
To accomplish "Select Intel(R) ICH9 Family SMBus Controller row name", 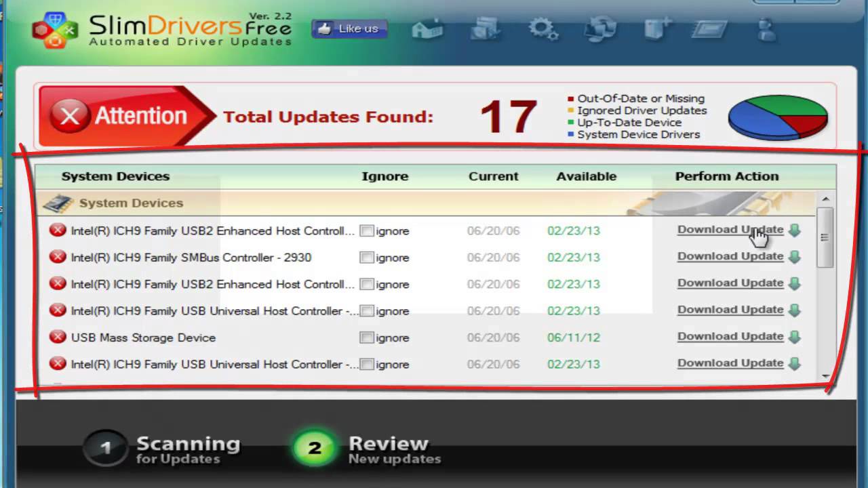I will coord(191,258).
